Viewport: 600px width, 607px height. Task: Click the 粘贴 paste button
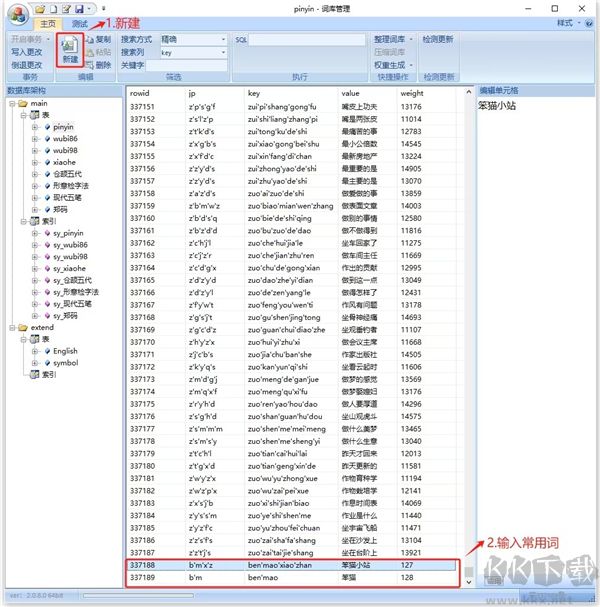[x=99, y=52]
